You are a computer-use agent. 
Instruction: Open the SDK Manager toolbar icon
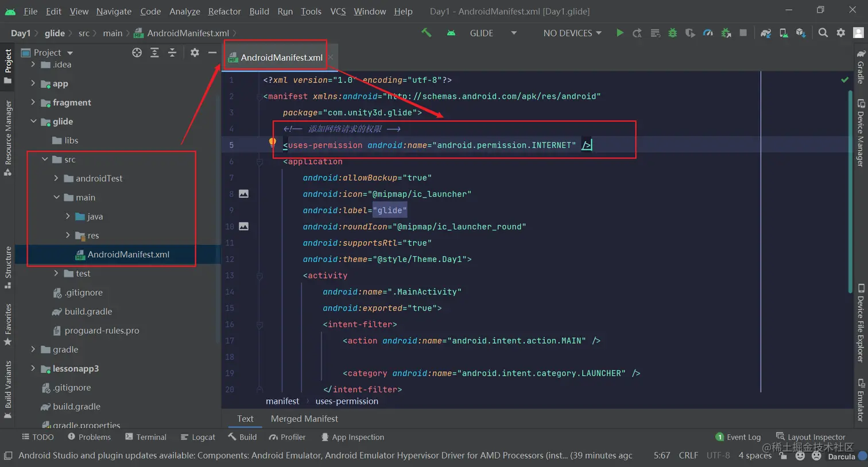coord(801,33)
